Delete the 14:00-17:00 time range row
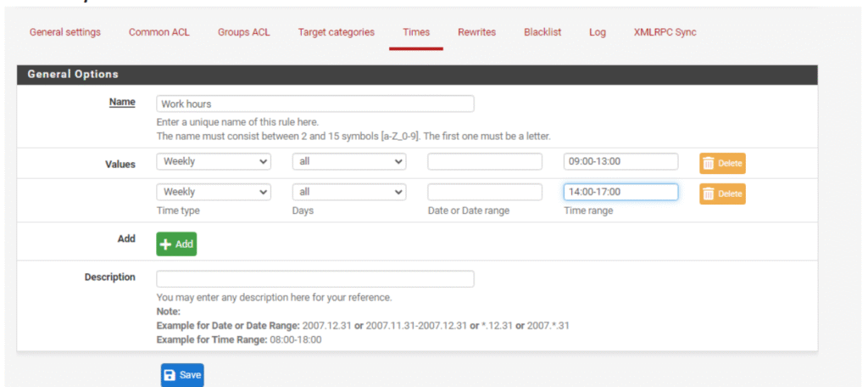 tap(722, 193)
